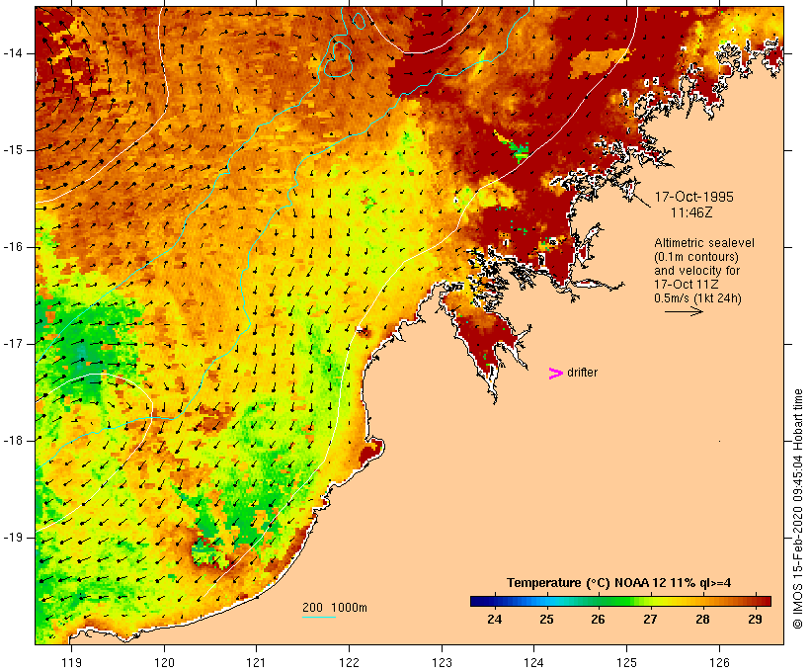Click the longitude axis label '122'
This screenshot has height=672, width=810.
350,662
